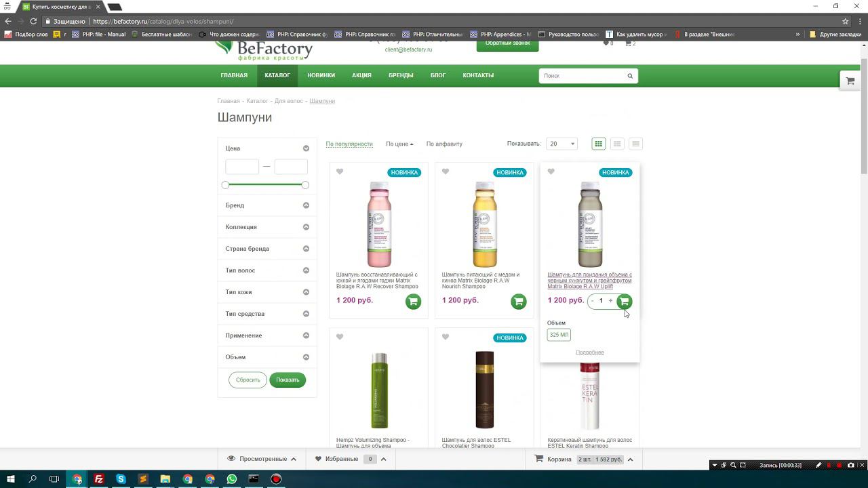Favorite the Uplift shampoo with heart icon
The width and height of the screenshot is (868, 488).
coord(551,171)
